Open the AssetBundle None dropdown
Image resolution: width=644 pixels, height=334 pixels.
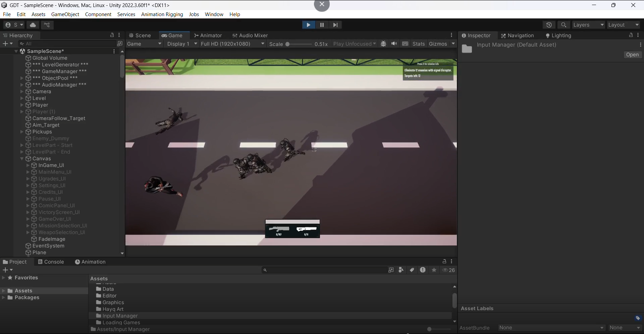(552, 328)
